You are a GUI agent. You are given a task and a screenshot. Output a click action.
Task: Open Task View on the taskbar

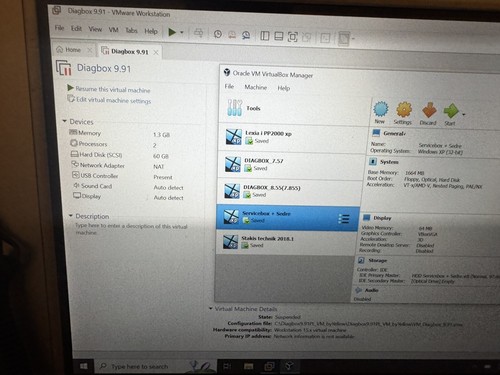click(227, 367)
